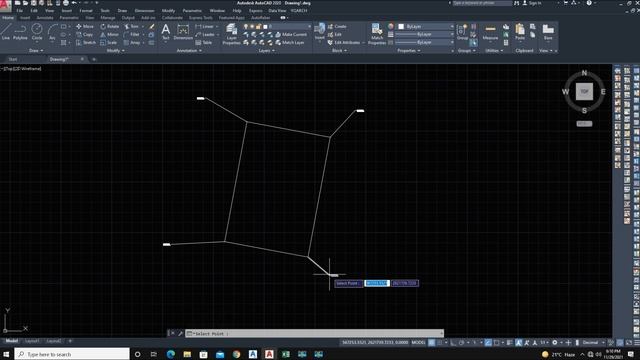Open Excel from the taskbar
Screen dimensions: 640x360
286,354
